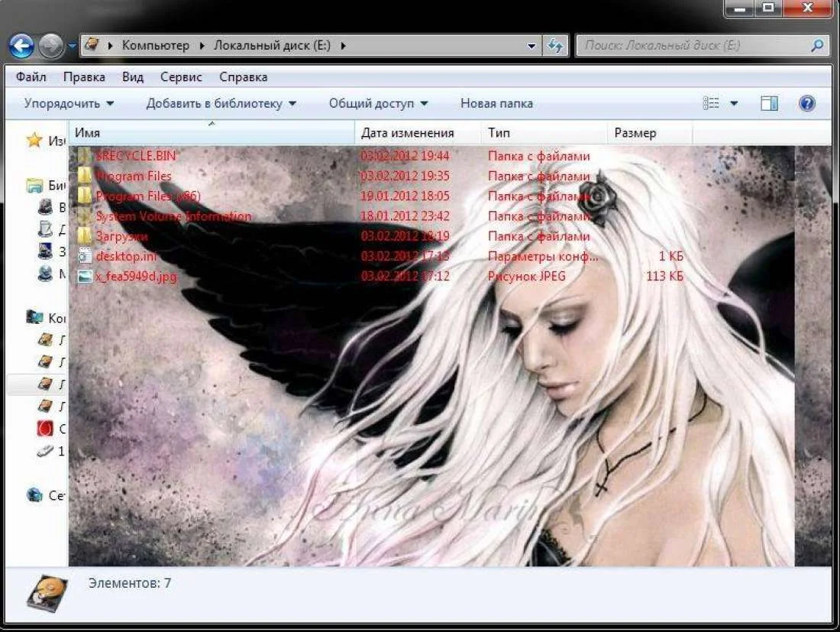Sort by the Дата изменения column header
The height and width of the screenshot is (632, 840).
[x=417, y=133]
